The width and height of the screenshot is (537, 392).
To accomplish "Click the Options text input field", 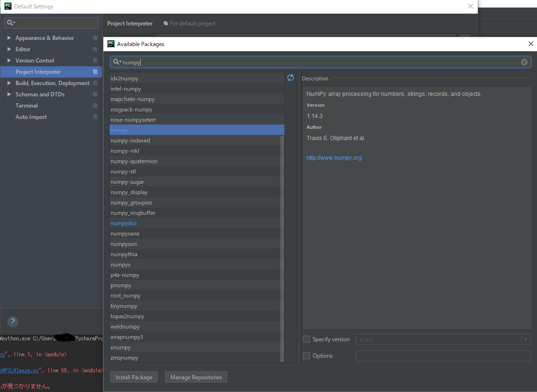I will (x=443, y=356).
